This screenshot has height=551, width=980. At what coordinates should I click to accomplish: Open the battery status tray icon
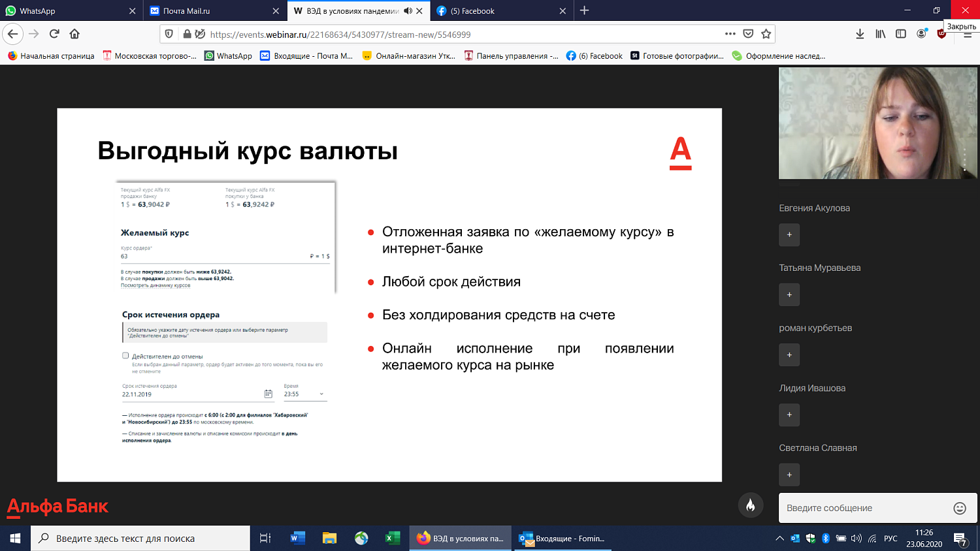[x=841, y=539]
